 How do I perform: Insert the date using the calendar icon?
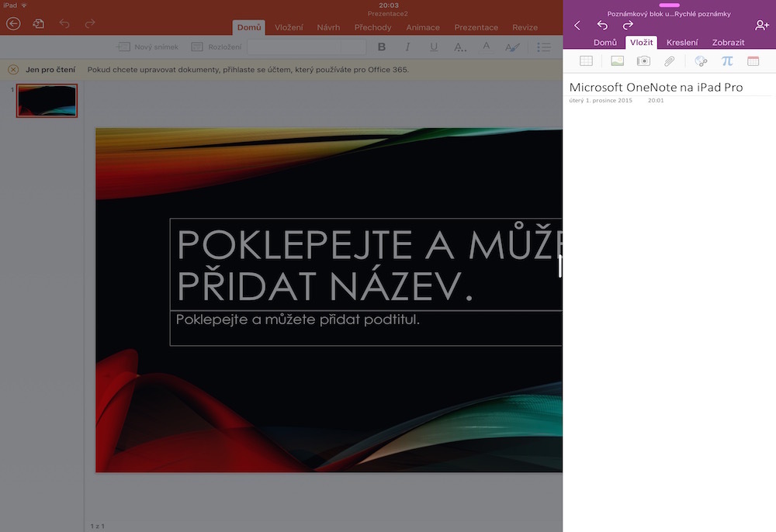tap(753, 60)
